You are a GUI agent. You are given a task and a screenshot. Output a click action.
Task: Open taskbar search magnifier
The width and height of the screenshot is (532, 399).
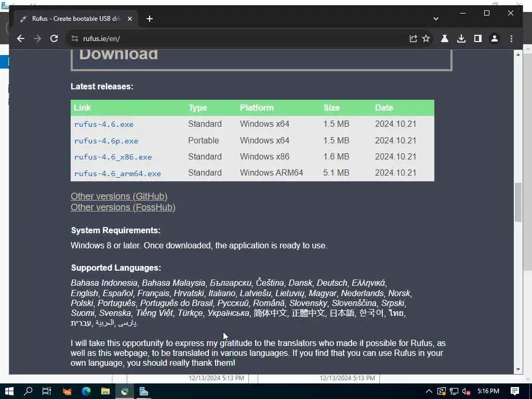click(x=28, y=391)
